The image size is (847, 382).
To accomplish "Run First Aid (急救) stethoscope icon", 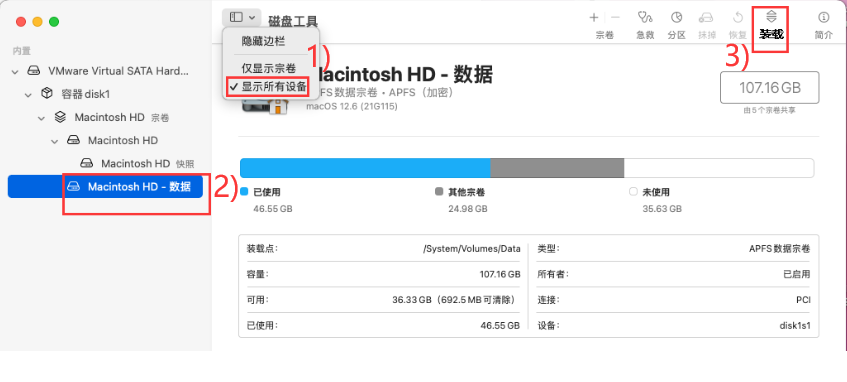I will (644, 18).
